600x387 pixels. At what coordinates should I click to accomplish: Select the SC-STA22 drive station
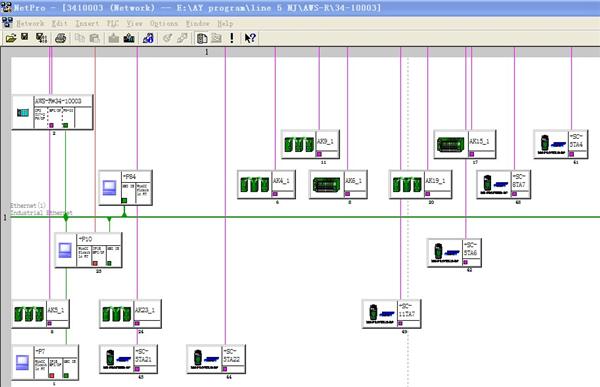click(216, 359)
